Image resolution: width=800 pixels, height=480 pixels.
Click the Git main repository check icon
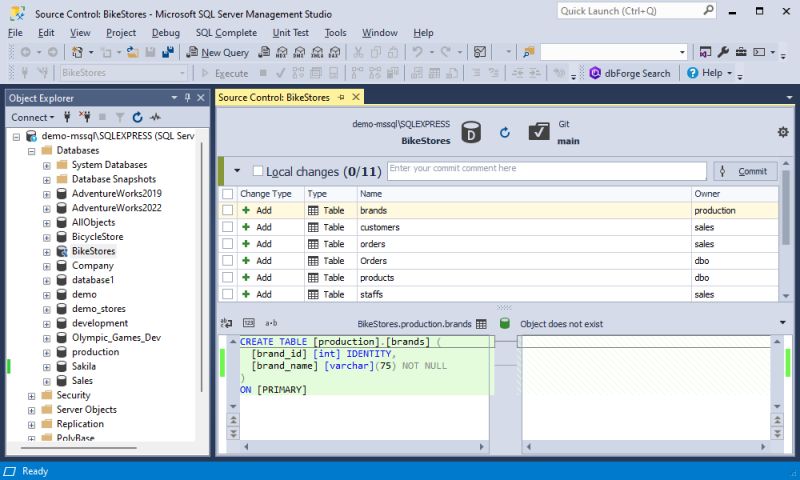[x=539, y=132]
